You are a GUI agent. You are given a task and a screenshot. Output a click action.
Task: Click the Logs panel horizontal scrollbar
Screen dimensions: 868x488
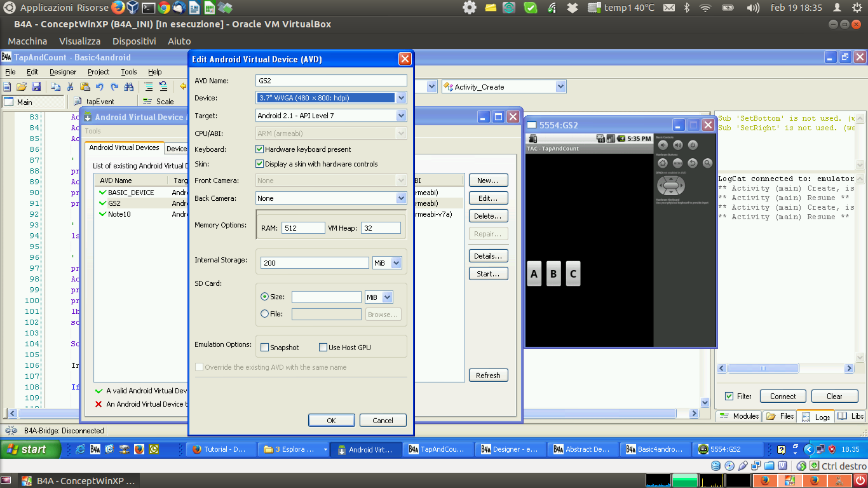pos(786,369)
